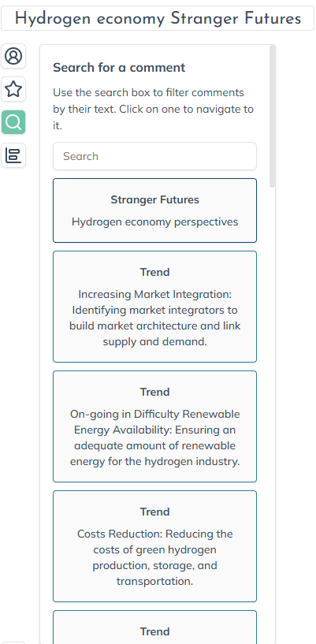Select the Costs Reduction trend card
This screenshot has width=316, height=644.
point(154,546)
